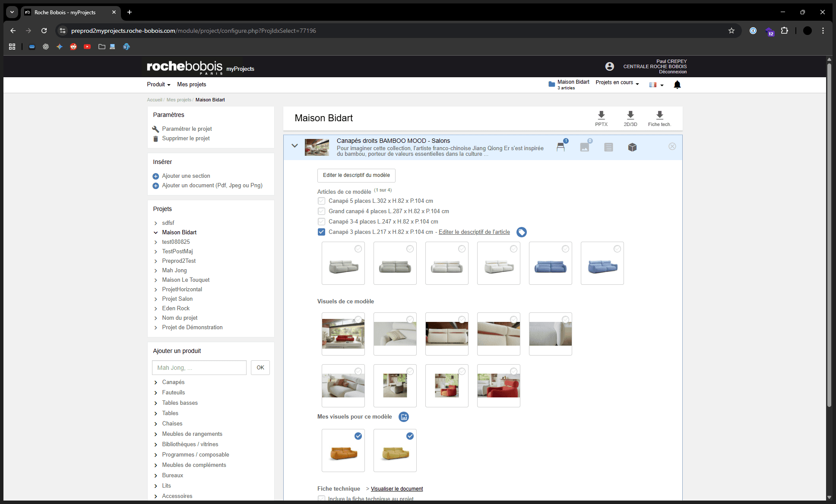Uncheck Canapé 3 places L.217 checkbox
Screen dimensions: 836x504
[x=321, y=232]
